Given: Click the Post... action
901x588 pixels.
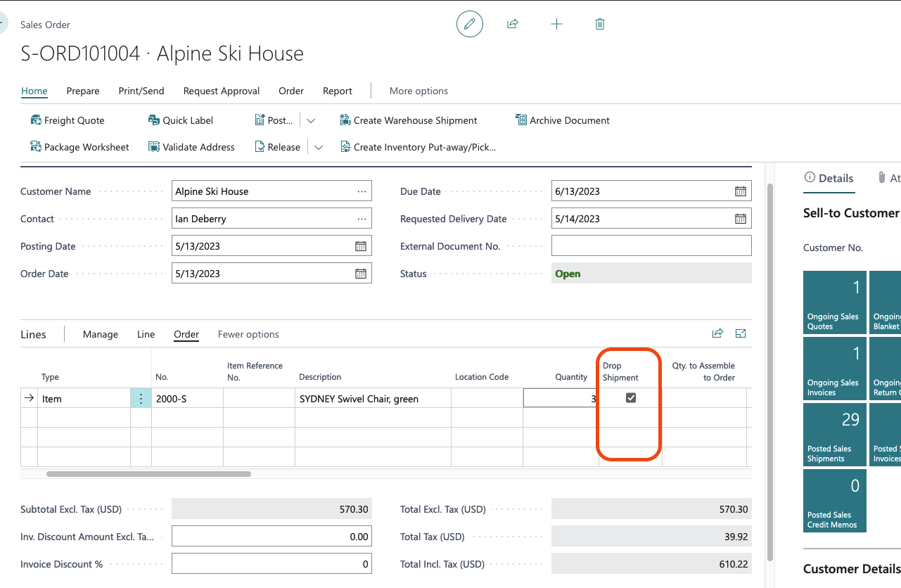Looking at the screenshot, I should [x=274, y=120].
